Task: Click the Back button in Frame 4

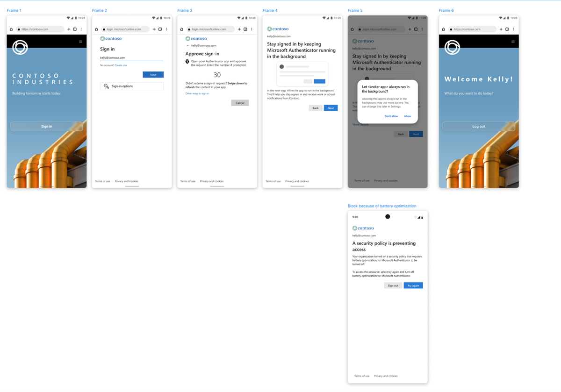Action: click(x=316, y=108)
